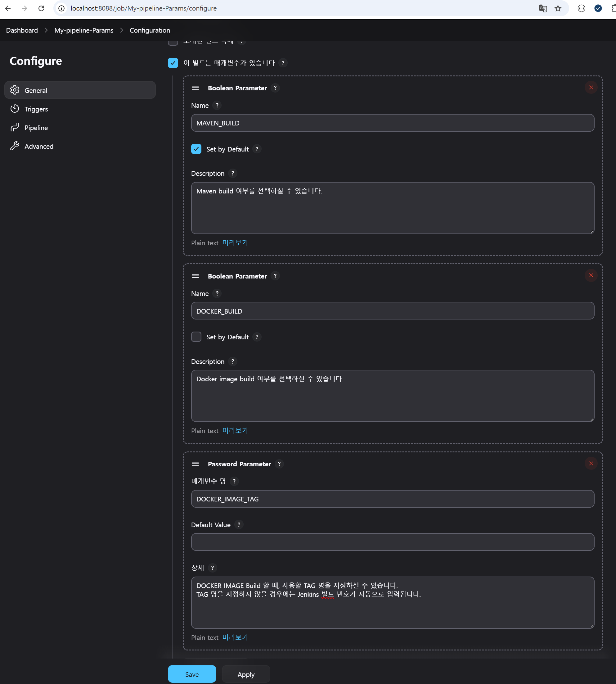Viewport: 616px width, 684px height.
Task: Open help for Password Parameter Default Value
Action: 239,524
